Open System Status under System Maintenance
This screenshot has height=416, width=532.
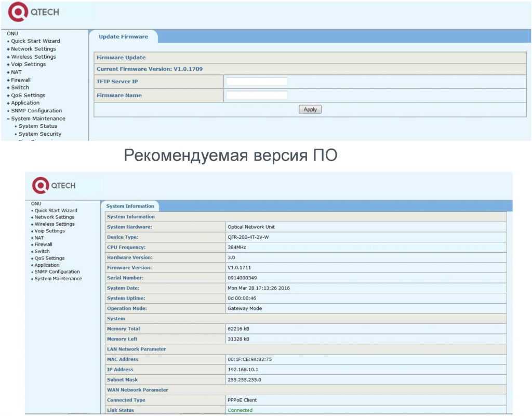click(38, 126)
